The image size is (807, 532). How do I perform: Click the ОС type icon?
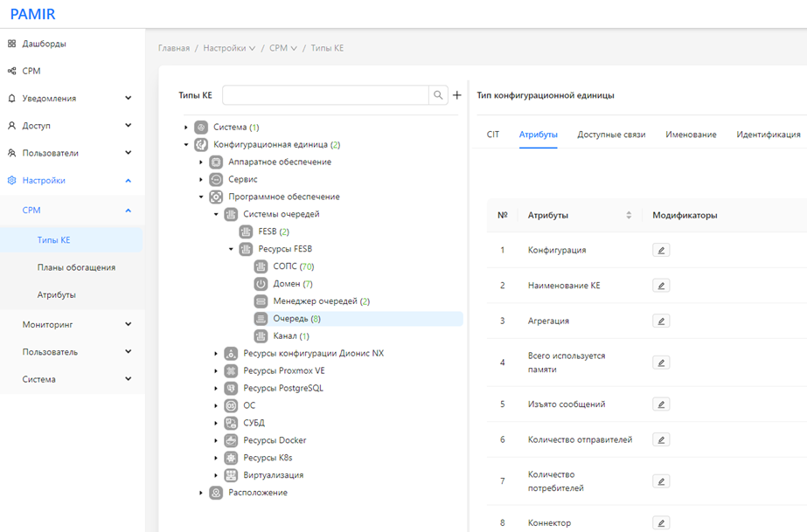click(231, 405)
